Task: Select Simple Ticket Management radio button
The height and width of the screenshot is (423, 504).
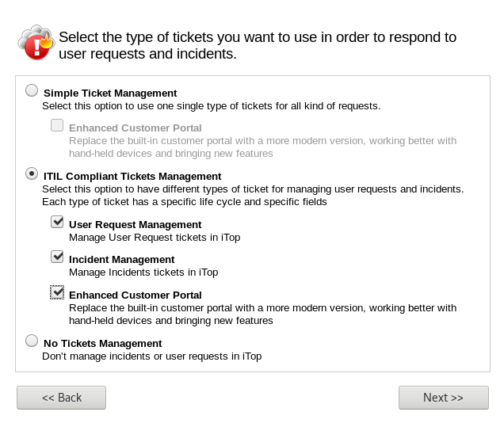Action: pyautogui.click(x=32, y=90)
